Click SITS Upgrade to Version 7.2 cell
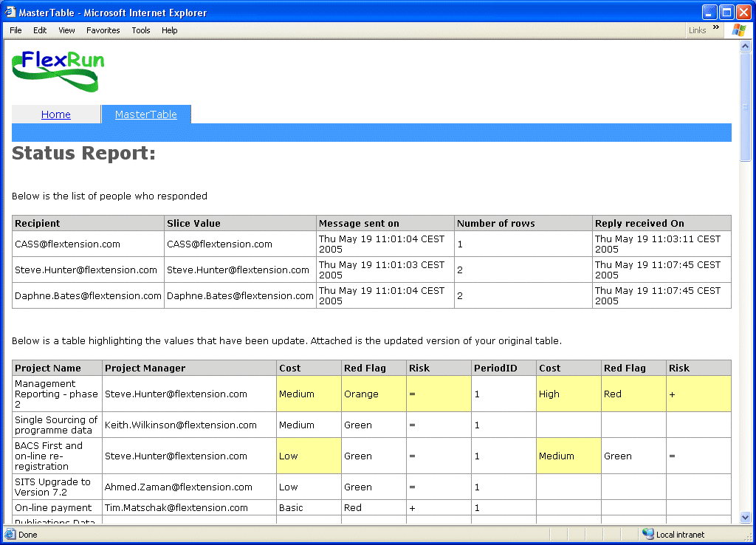This screenshot has height=545, width=756. click(58, 487)
